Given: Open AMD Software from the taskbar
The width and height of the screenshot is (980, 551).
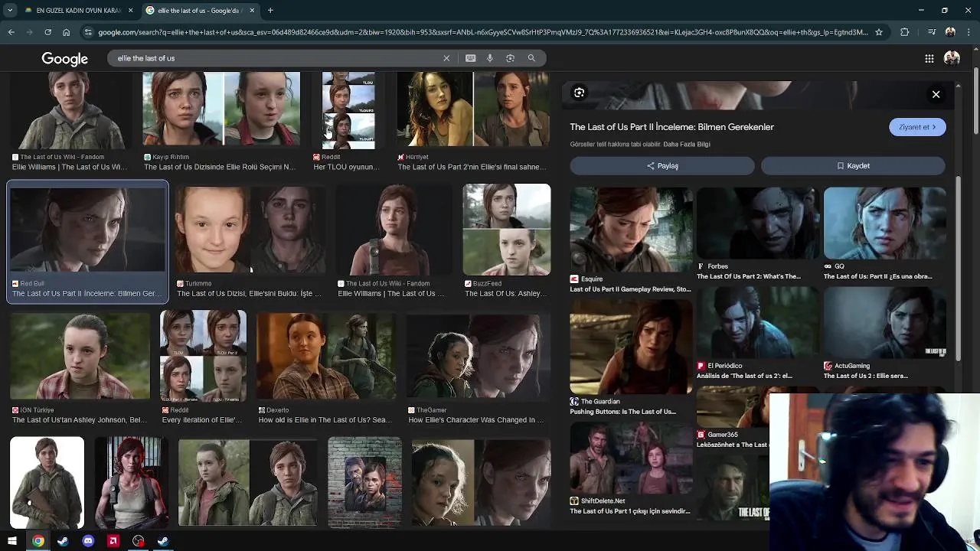Looking at the screenshot, I should [x=113, y=541].
